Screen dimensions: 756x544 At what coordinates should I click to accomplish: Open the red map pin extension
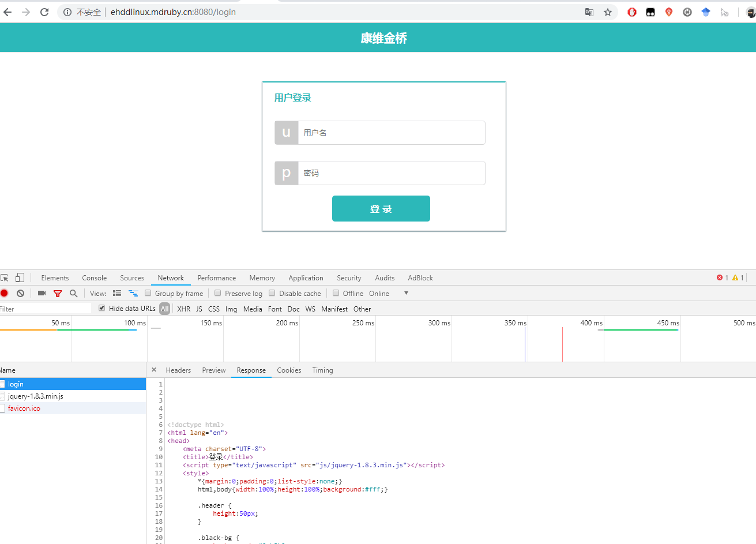coord(669,12)
